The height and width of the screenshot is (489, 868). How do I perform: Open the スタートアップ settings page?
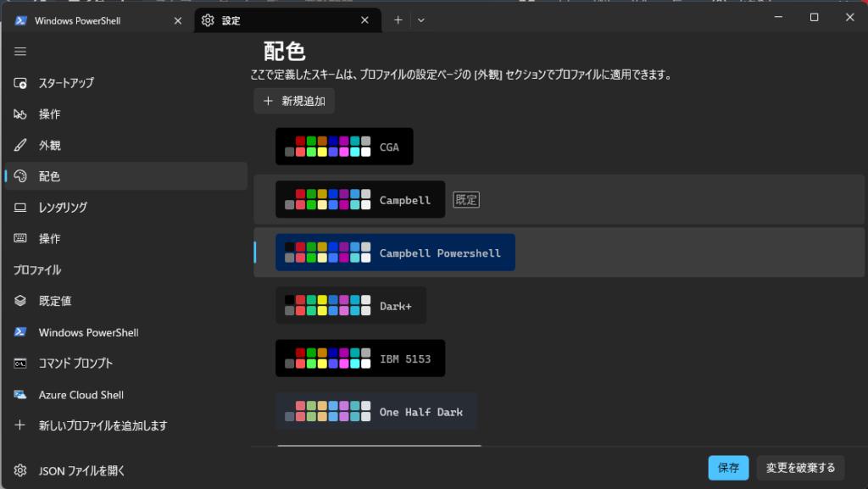[125, 83]
